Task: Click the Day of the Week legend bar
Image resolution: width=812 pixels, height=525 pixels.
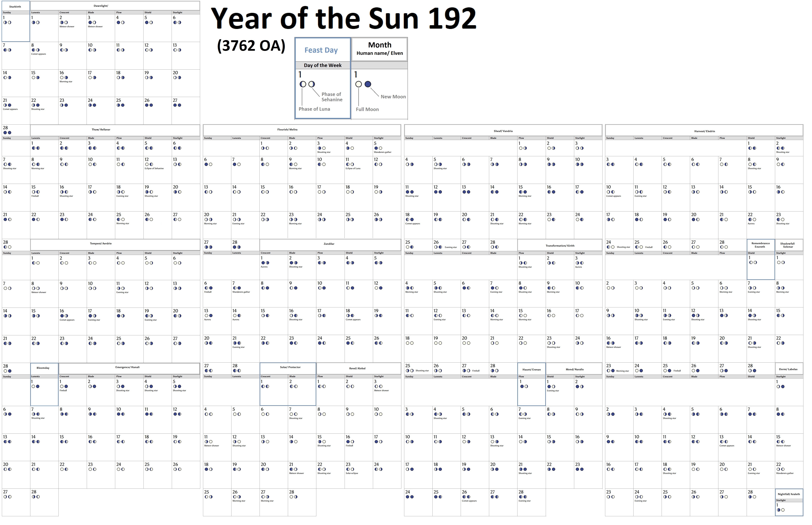Action: coord(322,65)
